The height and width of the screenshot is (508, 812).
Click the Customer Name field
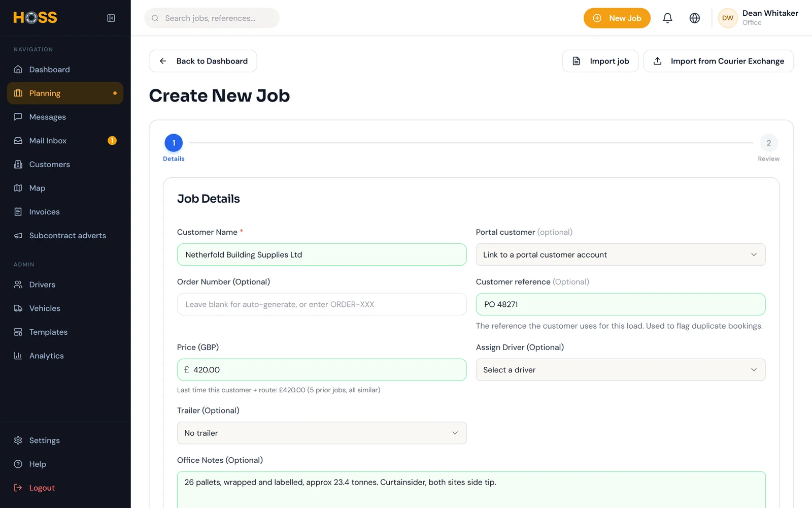322,255
